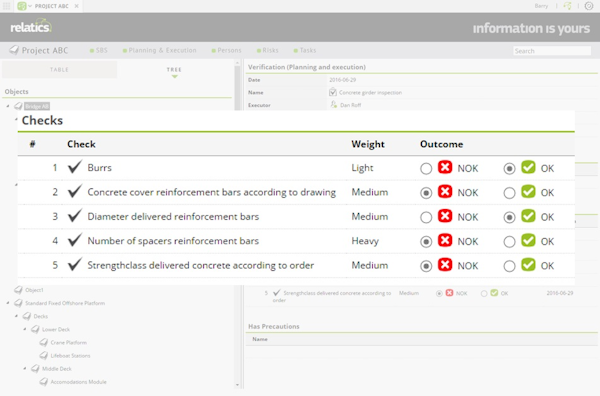Screen dimensions: 600x396
Task: Click the relatics logo
Action: coord(31,26)
